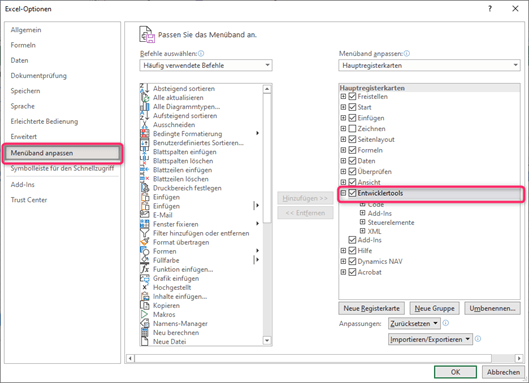Click the Neu berechnen calculator icon
This screenshot has width=529, height=383.
[144, 332]
